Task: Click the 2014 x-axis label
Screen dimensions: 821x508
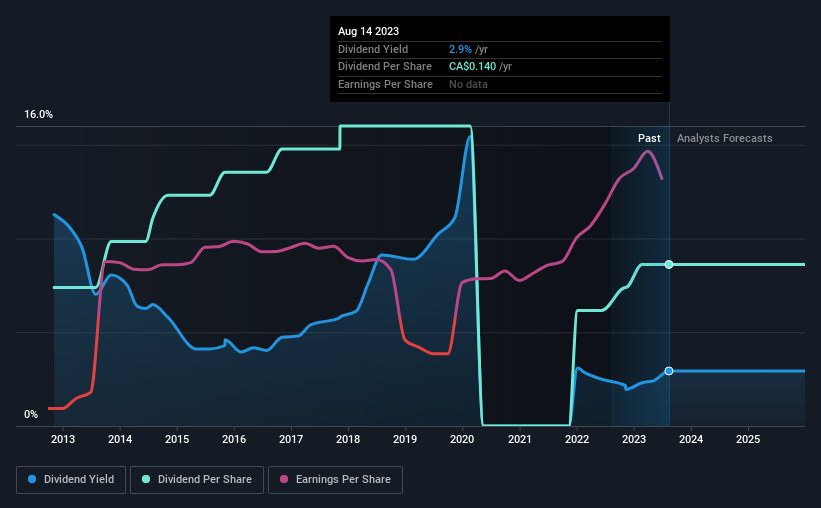Action: click(x=120, y=439)
